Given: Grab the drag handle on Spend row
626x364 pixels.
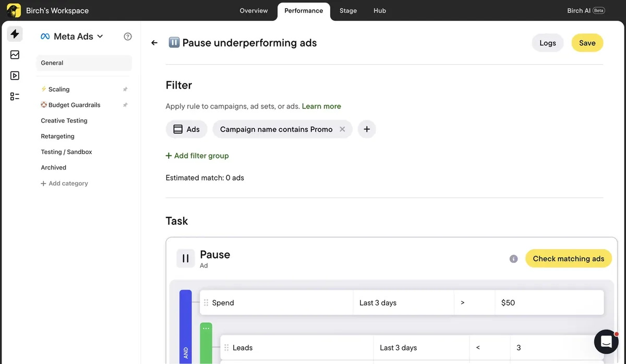Looking at the screenshot, I should pyautogui.click(x=206, y=302).
